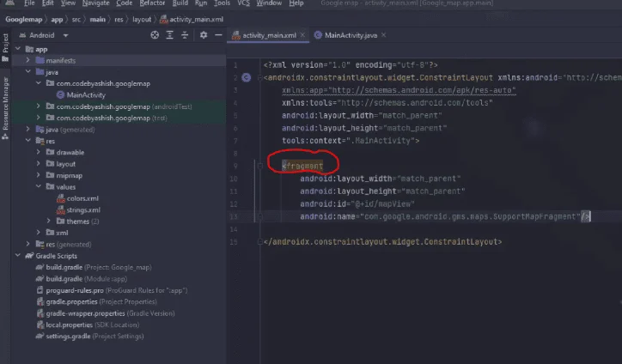Click the Select Opened File target icon
Screen dimensions: 622x364
155,35
